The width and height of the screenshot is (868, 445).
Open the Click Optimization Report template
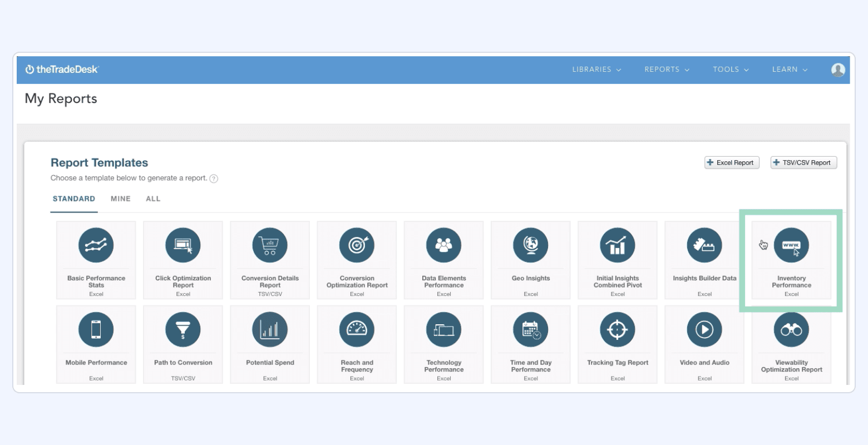(x=183, y=260)
